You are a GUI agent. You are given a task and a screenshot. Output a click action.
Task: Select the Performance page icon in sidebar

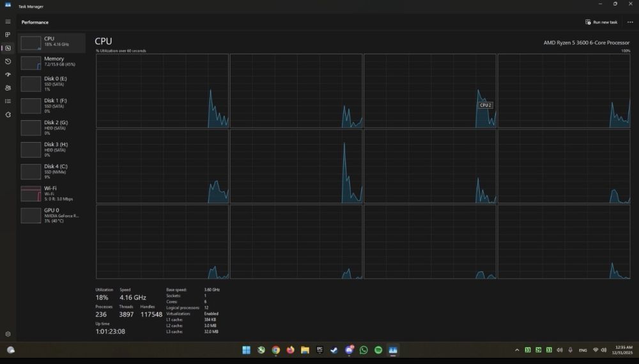tap(8, 48)
